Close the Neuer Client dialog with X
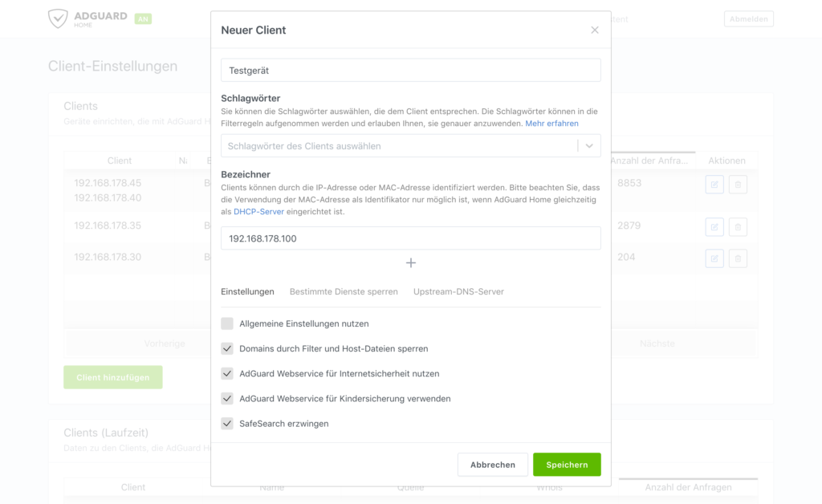This screenshot has width=822, height=504. (x=595, y=30)
